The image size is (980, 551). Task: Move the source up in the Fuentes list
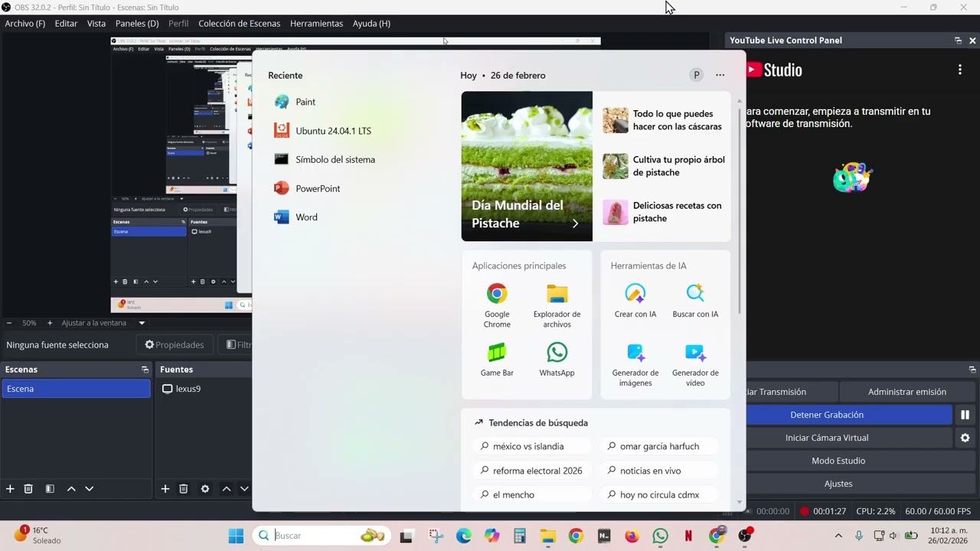click(x=227, y=489)
